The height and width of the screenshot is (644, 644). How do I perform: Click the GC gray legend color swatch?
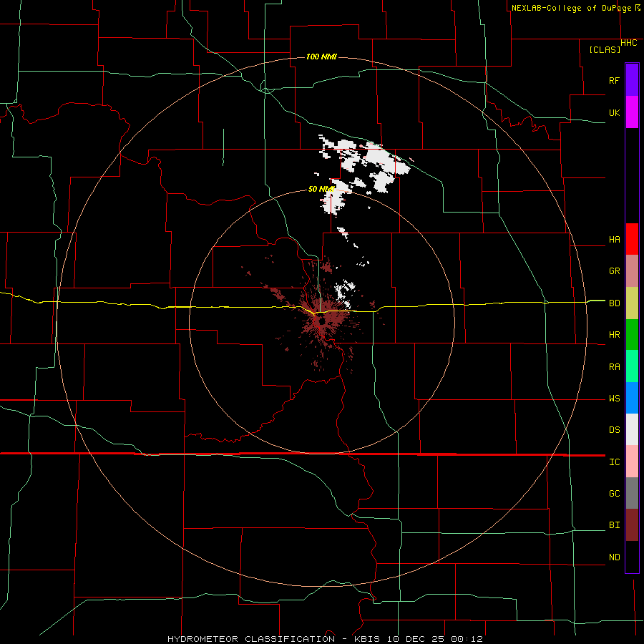[x=632, y=493]
